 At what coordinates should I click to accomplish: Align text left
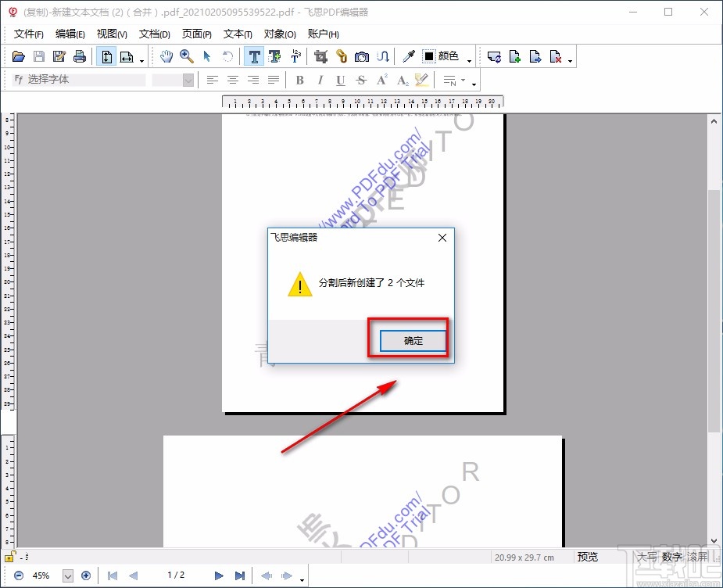[x=212, y=81]
